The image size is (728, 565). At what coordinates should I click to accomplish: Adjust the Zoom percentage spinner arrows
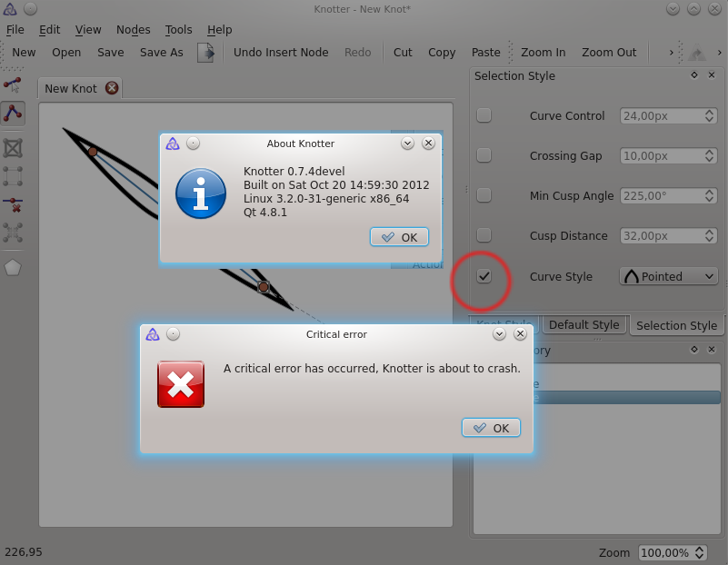[699, 552]
